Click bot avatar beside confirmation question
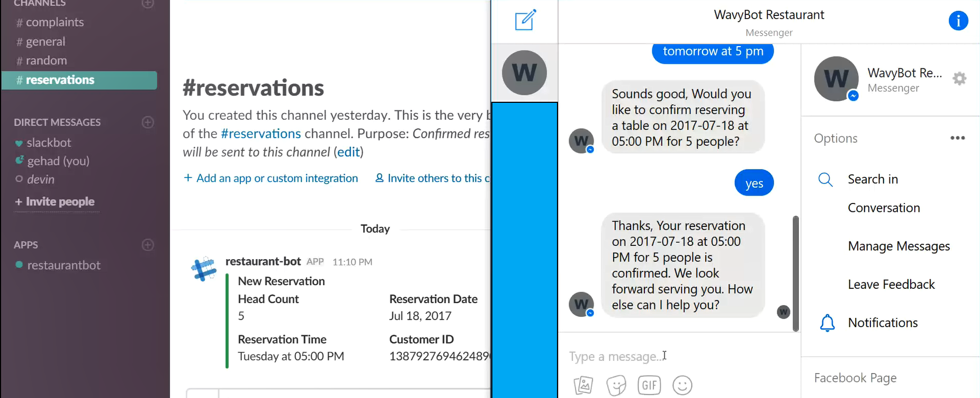The image size is (980, 398). pyautogui.click(x=581, y=141)
